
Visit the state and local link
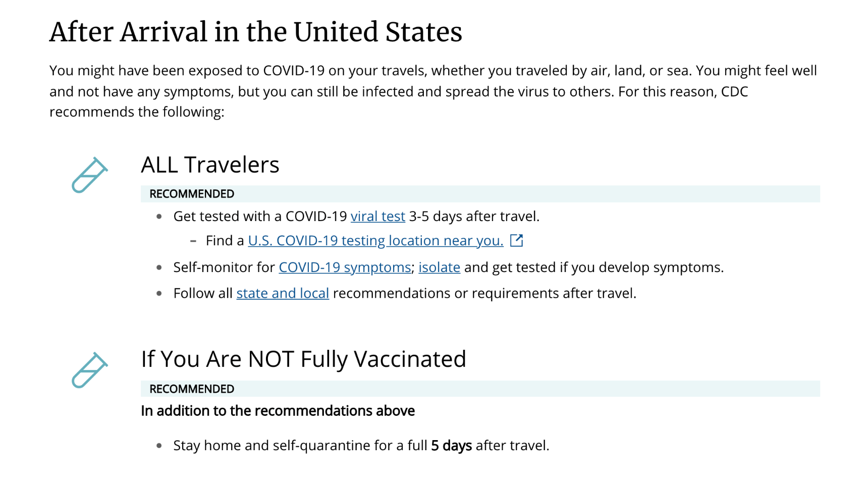click(x=283, y=293)
